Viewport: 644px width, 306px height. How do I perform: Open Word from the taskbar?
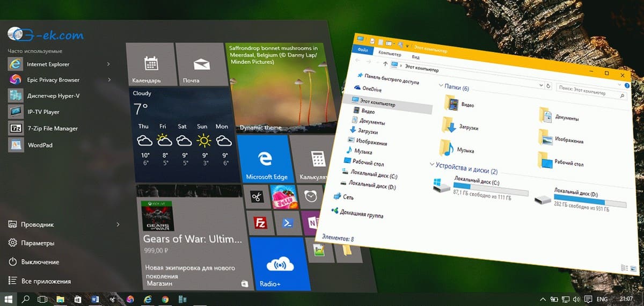tap(95, 299)
